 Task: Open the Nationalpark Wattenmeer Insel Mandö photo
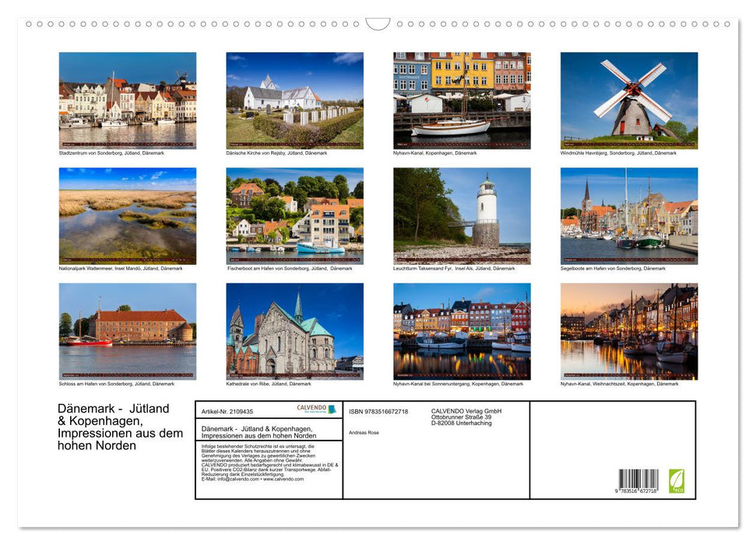(127, 214)
